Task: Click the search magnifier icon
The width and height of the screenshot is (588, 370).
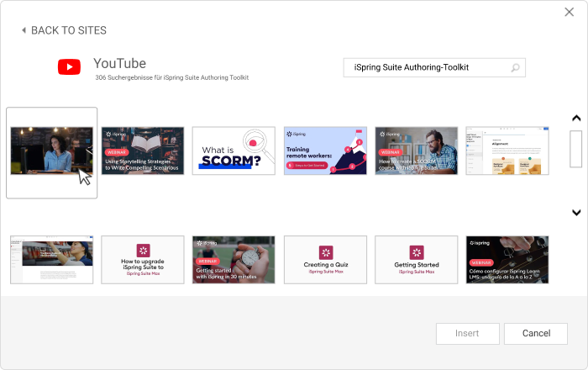Action: click(515, 67)
